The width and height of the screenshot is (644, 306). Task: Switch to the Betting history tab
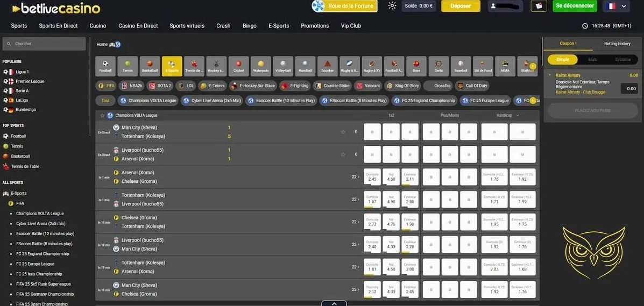click(x=617, y=44)
